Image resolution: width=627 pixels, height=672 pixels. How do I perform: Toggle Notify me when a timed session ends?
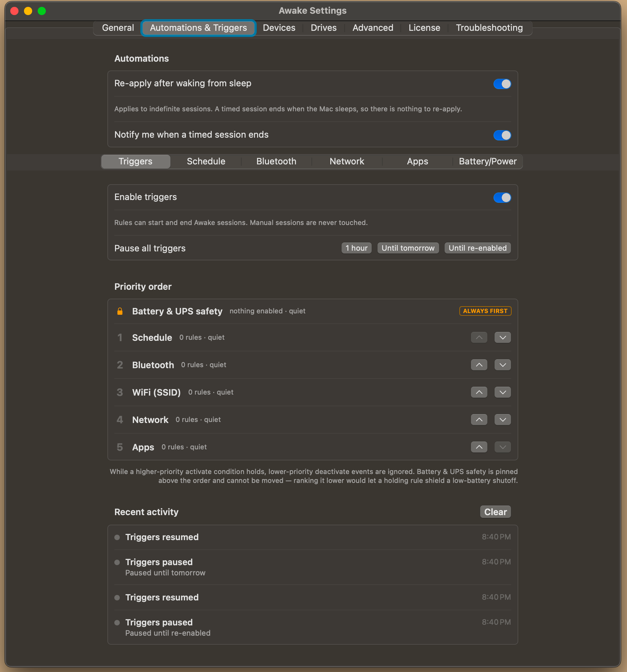[x=502, y=135]
